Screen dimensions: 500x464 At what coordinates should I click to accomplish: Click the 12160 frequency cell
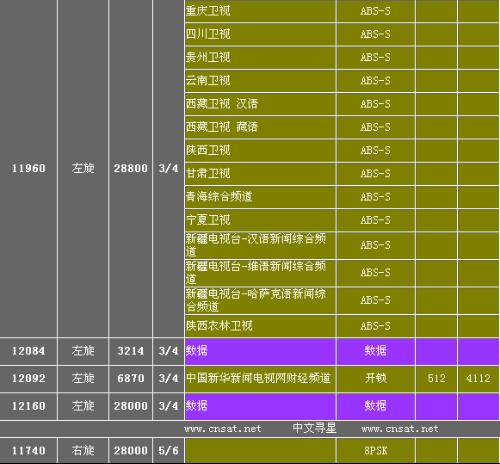tap(29, 406)
